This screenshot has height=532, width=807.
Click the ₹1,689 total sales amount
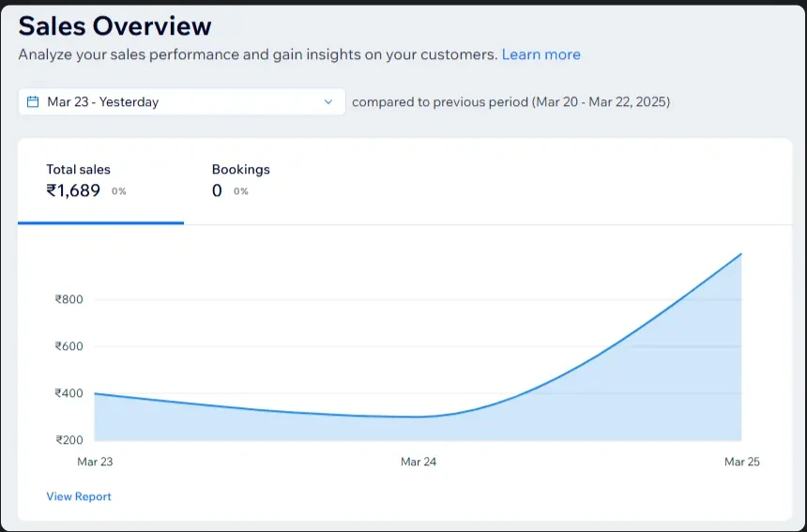(73, 191)
